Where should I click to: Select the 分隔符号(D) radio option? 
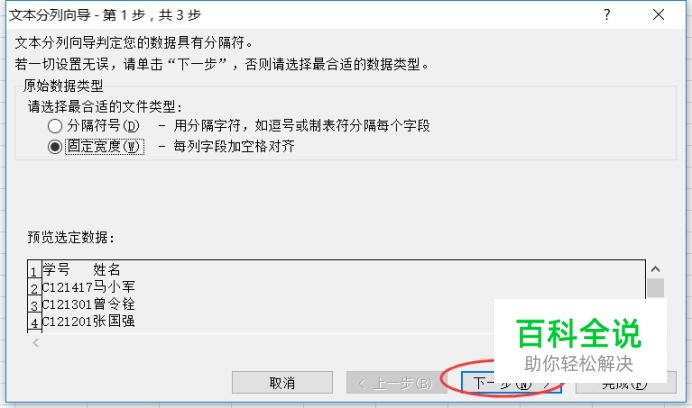pyautogui.click(x=55, y=126)
